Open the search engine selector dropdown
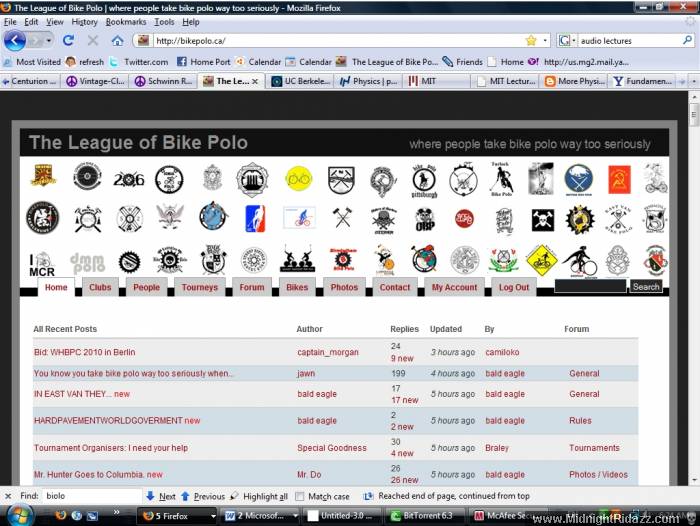Image resolution: width=700 pixels, height=526 pixels. pos(567,41)
